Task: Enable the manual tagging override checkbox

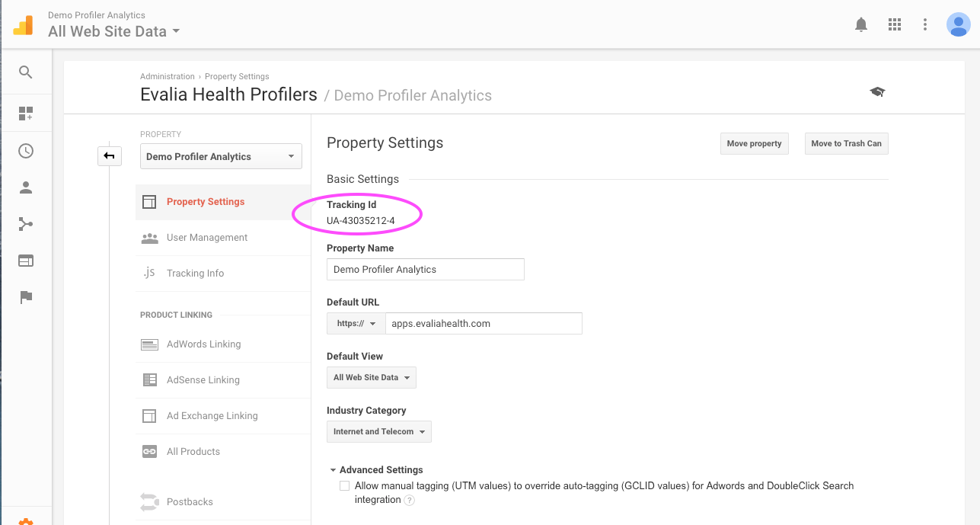Action: (x=345, y=485)
